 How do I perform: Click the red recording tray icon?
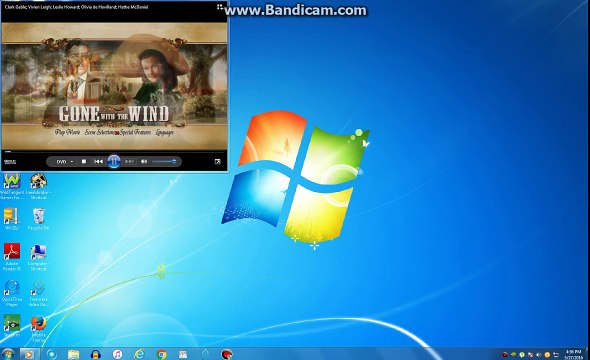tap(505, 355)
